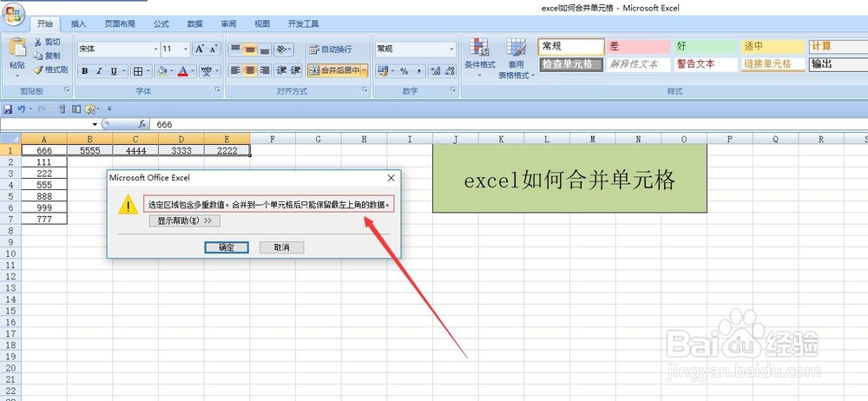Apply percent style icon
The image size is (868, 401).
[x=404, y=71]
